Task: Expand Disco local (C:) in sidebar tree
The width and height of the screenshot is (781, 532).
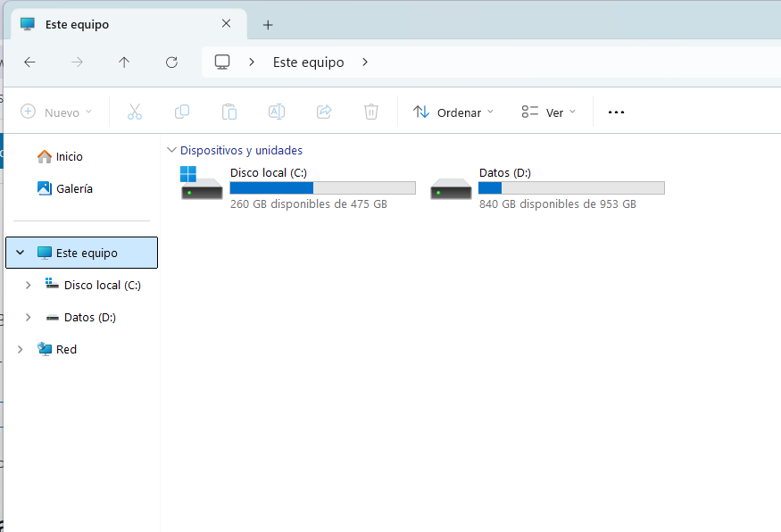Action: pyautogui.click(x=28, y=285)
